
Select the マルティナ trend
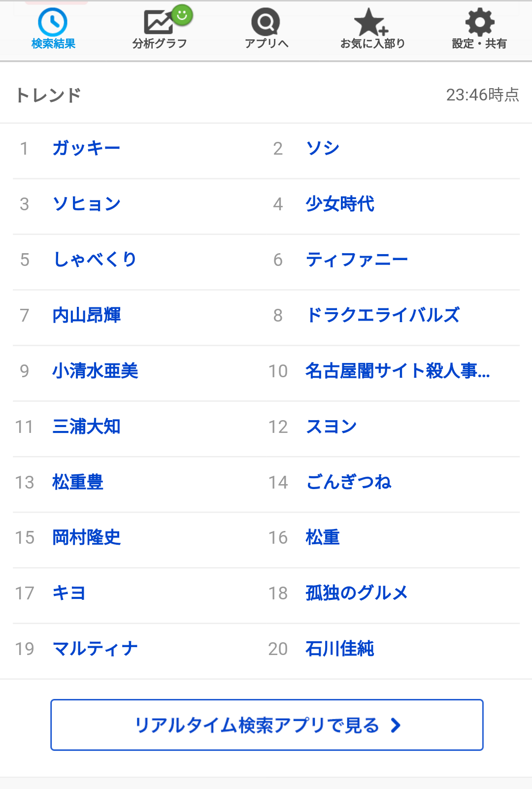click(95, 649)
